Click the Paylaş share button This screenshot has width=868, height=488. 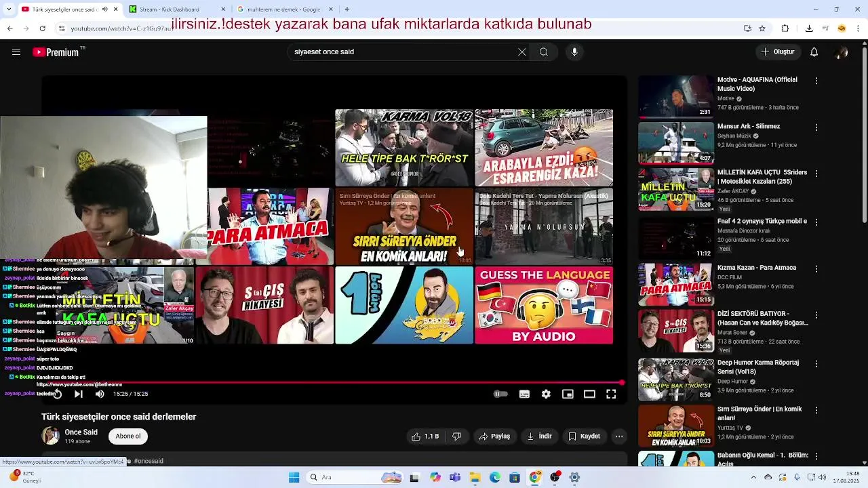[x=494, y=436]
